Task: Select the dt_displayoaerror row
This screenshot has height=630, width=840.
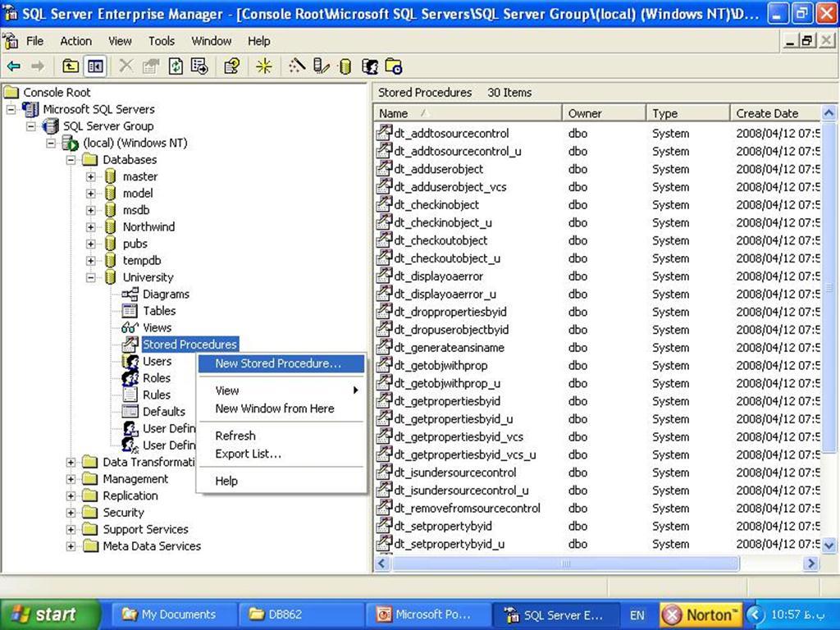Action: coord(597,276)
